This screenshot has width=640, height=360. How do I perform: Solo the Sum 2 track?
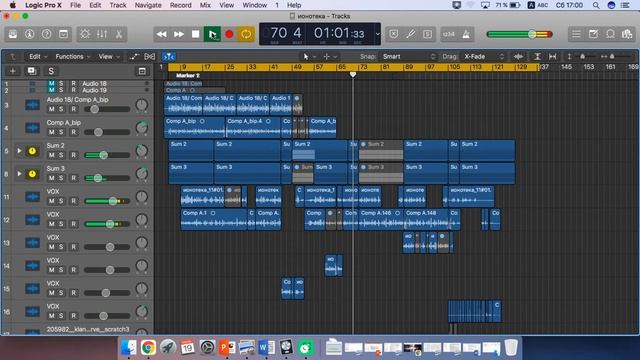coord(61,155)
